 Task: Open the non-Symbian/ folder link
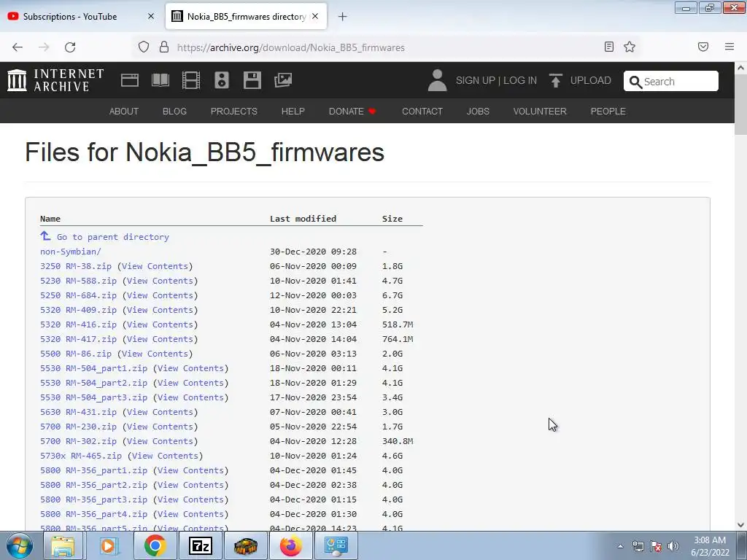tap(71, 252)
